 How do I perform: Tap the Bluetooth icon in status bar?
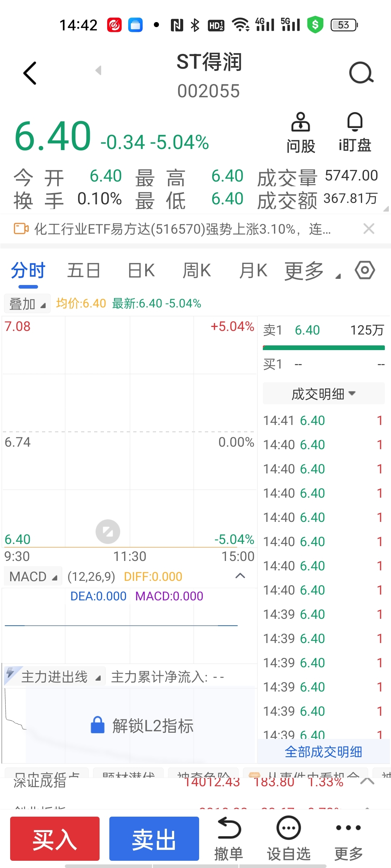(195, 25)
